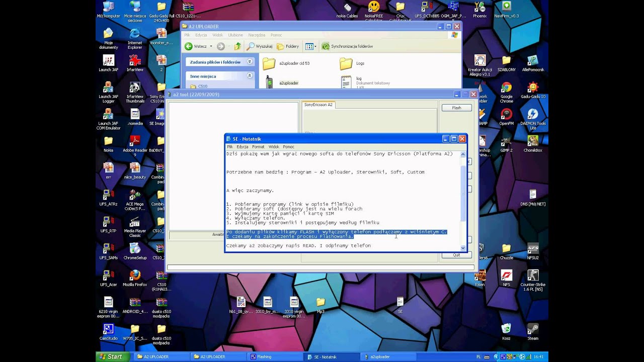Screen dimensions: 644x362
Task: Select the Mp3 folder on desktop
Action: (320, 305)
